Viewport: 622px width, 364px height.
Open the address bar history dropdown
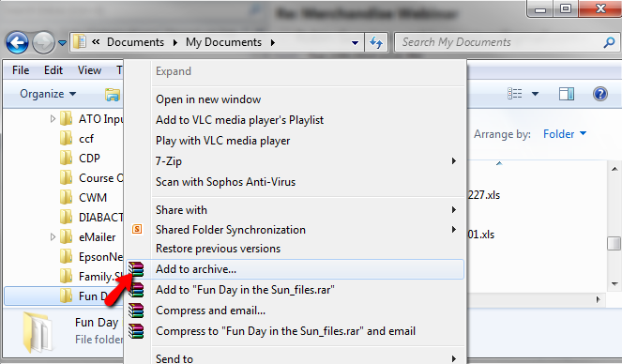[355, 42]
